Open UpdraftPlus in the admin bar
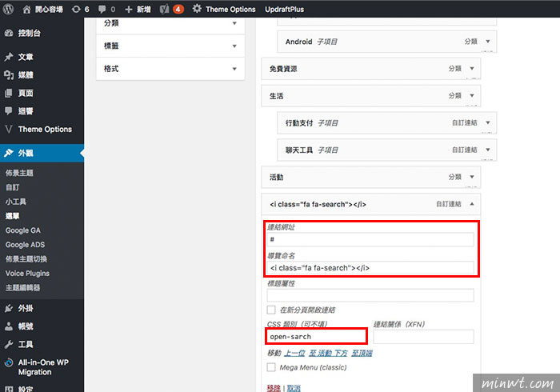 (x=284, y=10)
